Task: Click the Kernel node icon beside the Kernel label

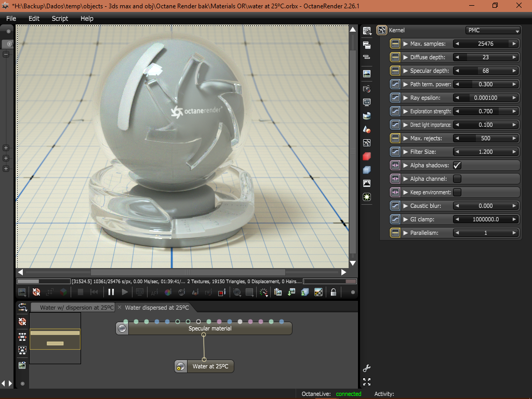Action: [x=382, y=30]
